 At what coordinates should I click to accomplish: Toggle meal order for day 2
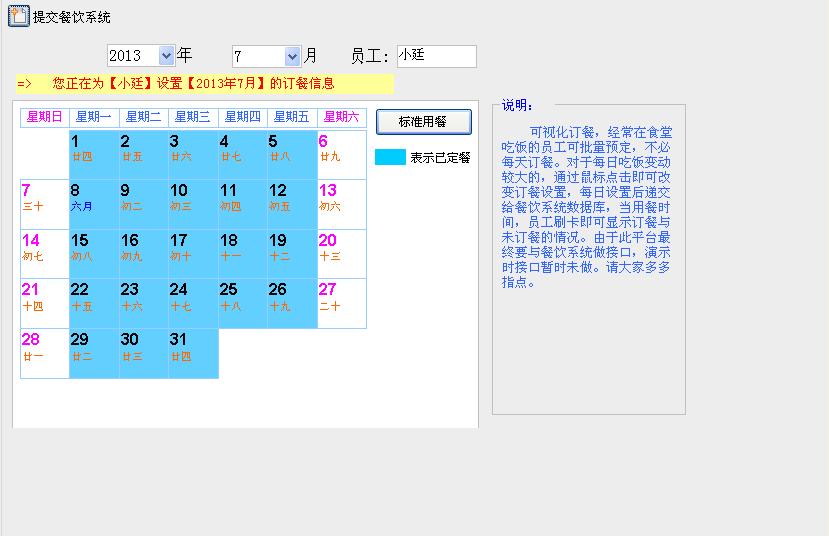pyautogui.click(x=144, y=155)
